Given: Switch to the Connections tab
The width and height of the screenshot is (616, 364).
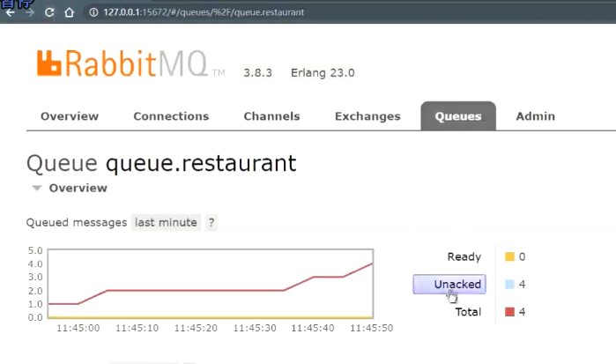Looking at the screenshot, I should pos(171,116).
